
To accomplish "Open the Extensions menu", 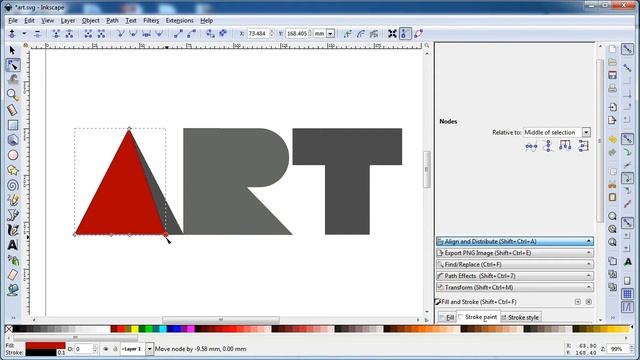I will [x=180, y=20].
